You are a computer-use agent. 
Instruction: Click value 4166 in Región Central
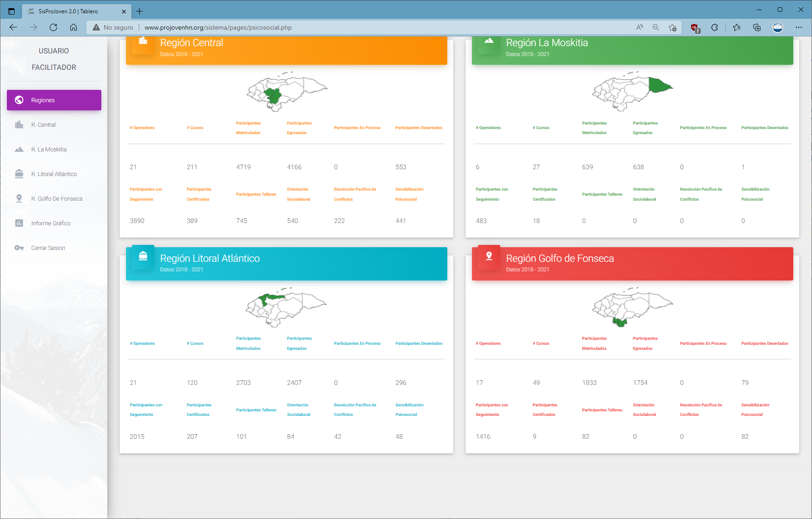[x=294, y=167]
